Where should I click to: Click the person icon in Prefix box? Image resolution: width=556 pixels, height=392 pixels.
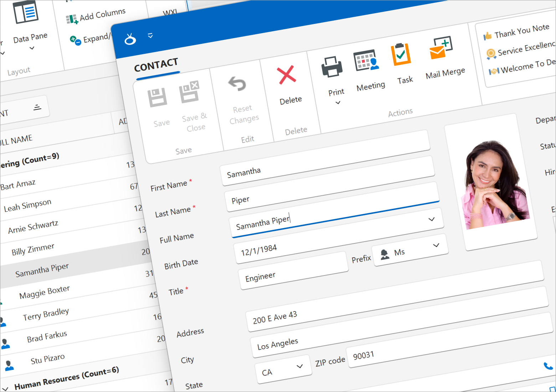[x=385, y=254]
